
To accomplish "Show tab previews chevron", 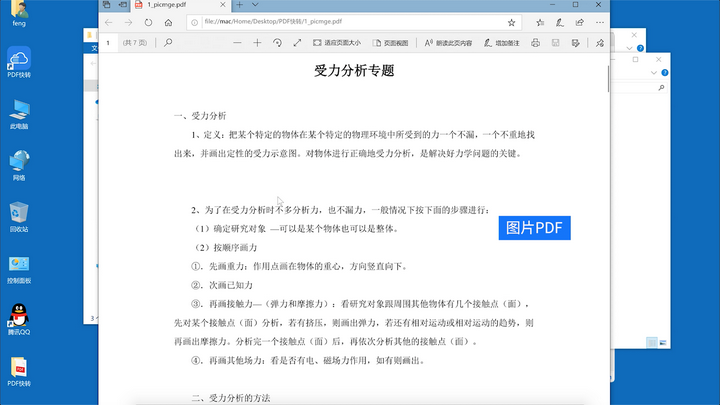I will [x=255, y=5].
